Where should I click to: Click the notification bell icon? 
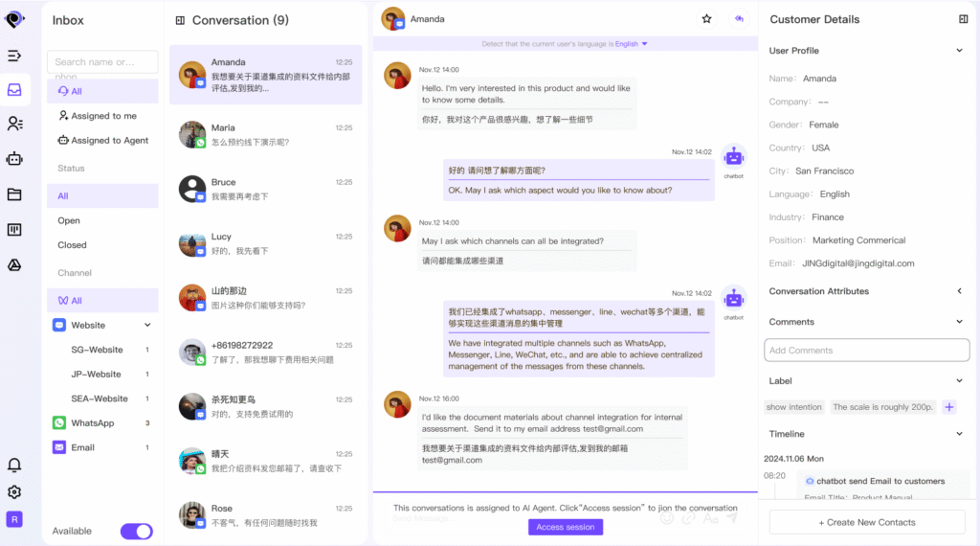14,465
